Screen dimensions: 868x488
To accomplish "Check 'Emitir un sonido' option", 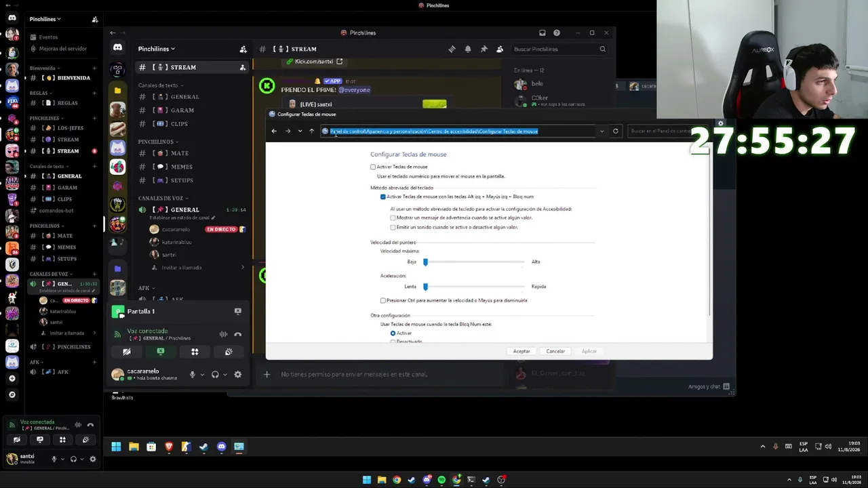I will 393,227.
